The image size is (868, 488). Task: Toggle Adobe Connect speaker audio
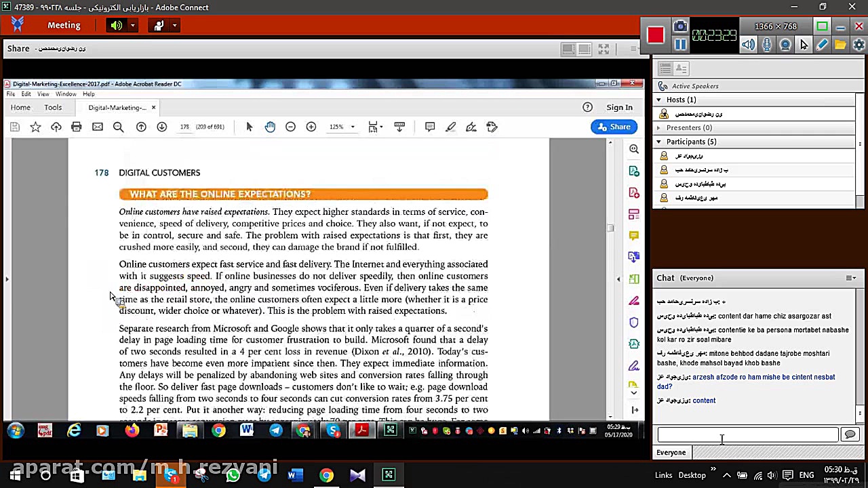tap(117, 25)
